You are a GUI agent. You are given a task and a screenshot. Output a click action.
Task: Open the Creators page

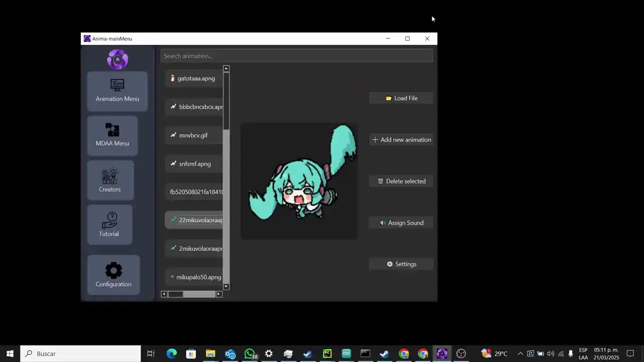click(110, 180)
